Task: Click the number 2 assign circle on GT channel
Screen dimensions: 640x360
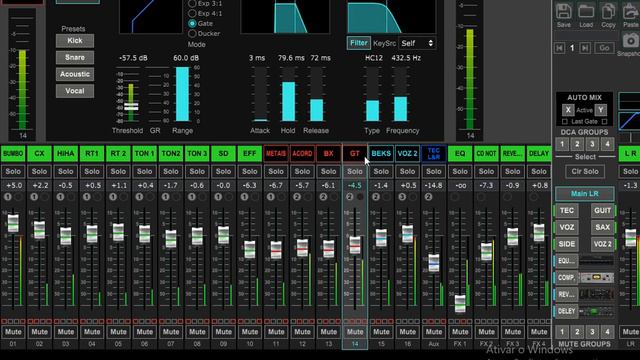Action: 349,197
